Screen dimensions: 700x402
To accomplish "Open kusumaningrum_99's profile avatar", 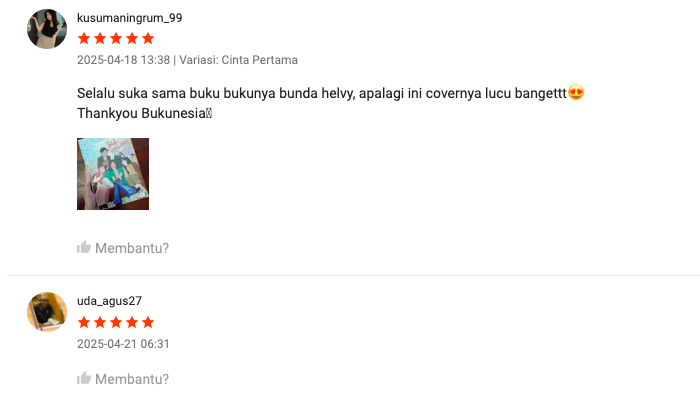I will pos(47,29).
